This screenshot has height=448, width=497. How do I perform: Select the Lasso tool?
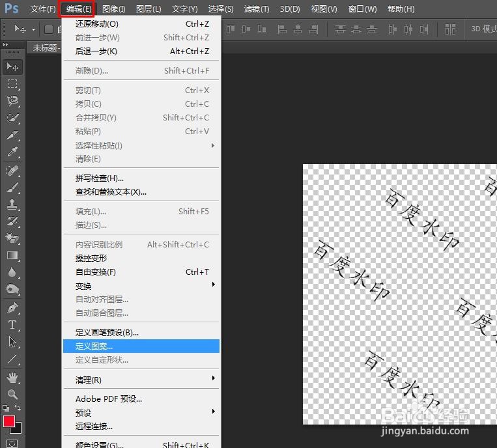[x=12, y=101]
